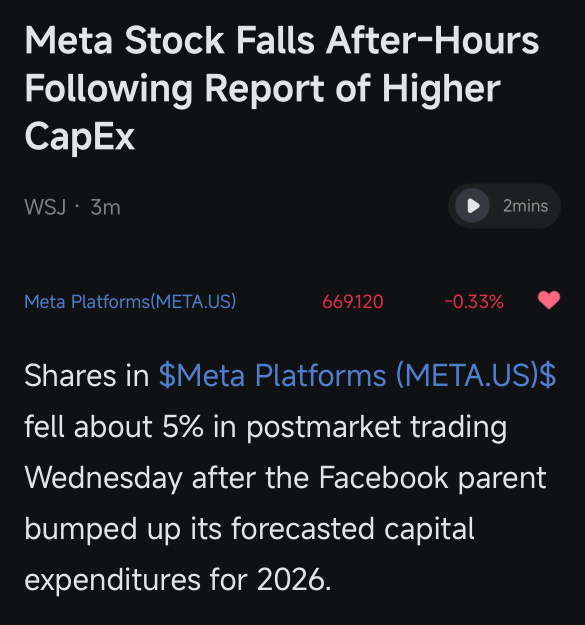Play the 2mins audio narration
The image size is (585, 625).
(x=472, y=206)
